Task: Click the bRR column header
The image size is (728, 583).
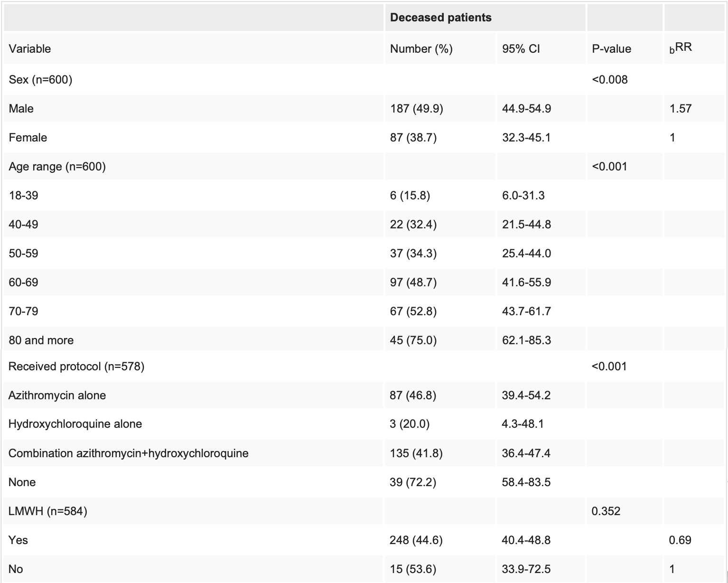Action: pos(681,48)
